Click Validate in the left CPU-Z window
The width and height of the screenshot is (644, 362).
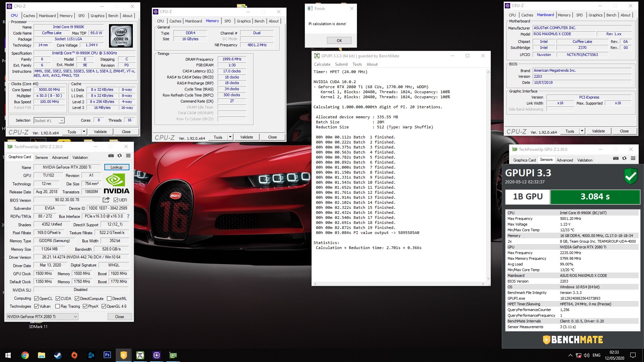point(100,132)
